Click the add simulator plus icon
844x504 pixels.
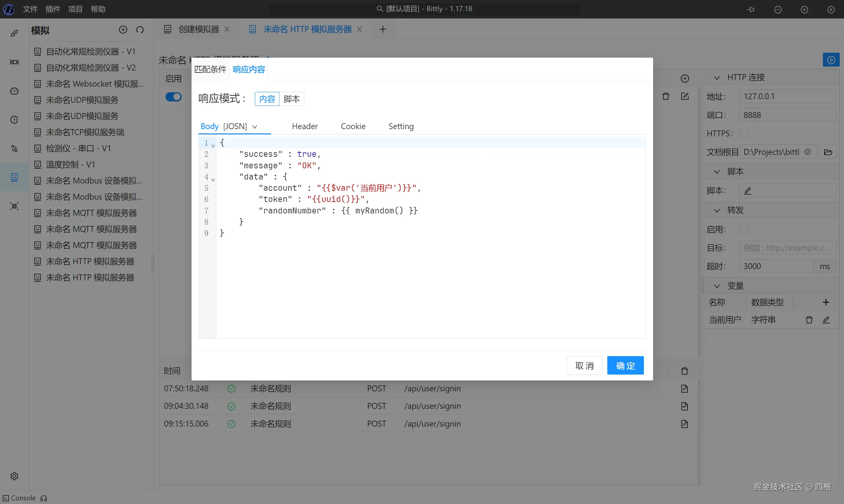123,30
